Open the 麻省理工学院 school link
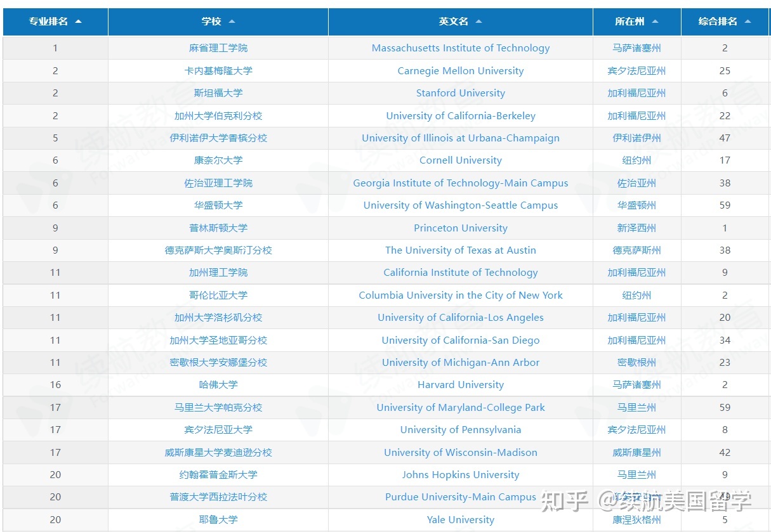The image size is (771, 532). pyautogui.click(x=218, y=48)
